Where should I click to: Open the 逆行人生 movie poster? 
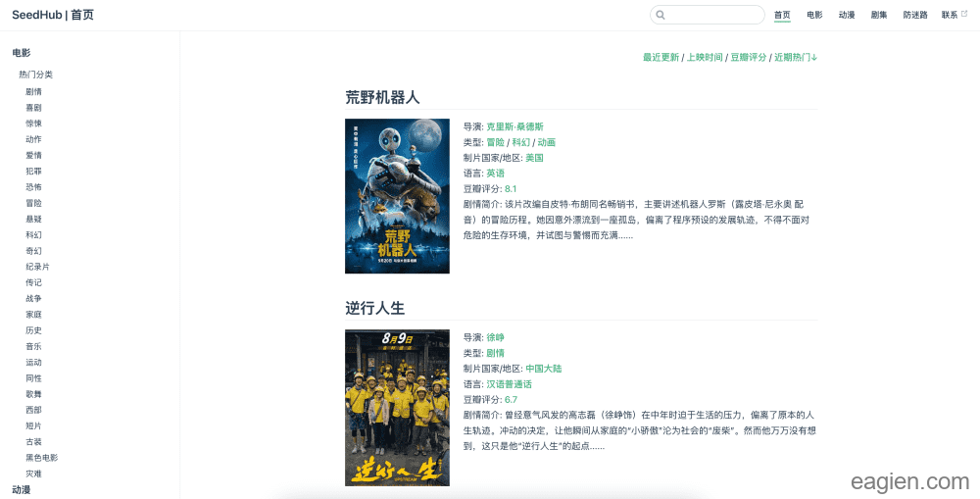click(397, 407)
